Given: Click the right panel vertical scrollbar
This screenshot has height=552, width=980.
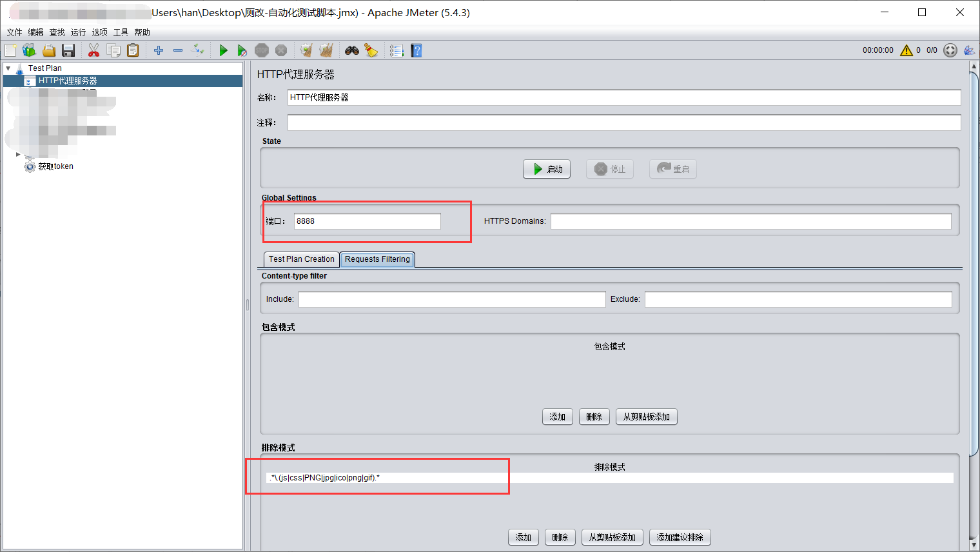Looking at the screenshot, I should [974, 264].
